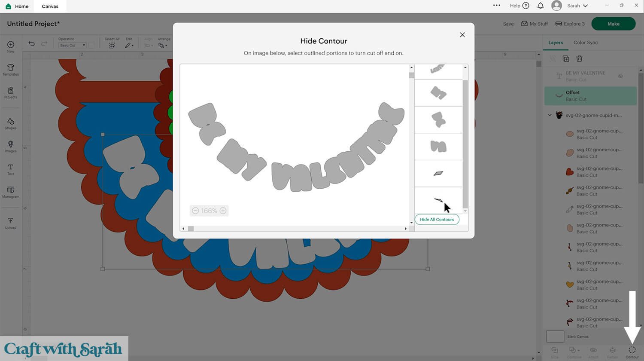Open the Align dropdown

pos(148,45)
